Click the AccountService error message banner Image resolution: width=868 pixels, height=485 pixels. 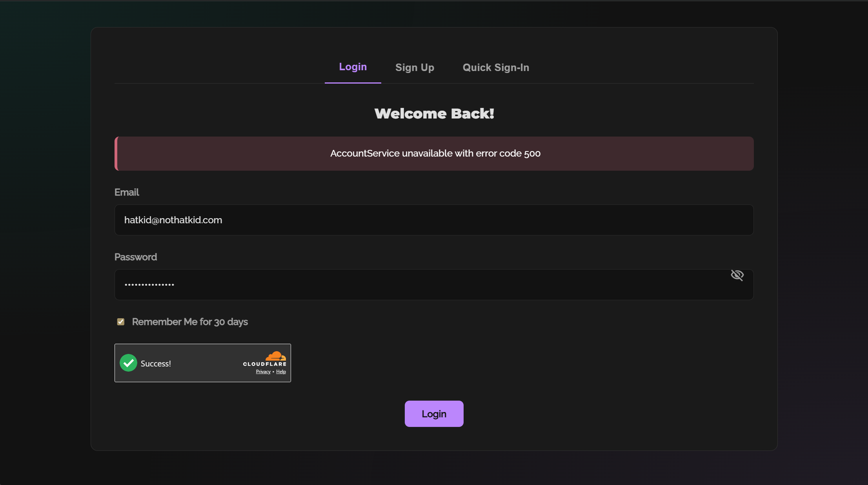(x=435, y=153)
